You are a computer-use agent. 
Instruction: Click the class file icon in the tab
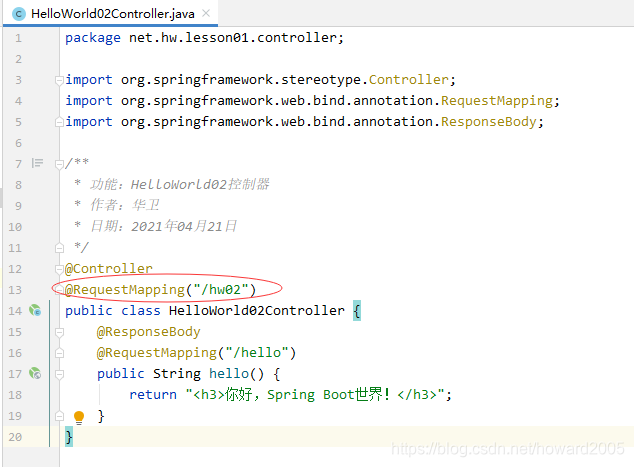pos(19,14)
